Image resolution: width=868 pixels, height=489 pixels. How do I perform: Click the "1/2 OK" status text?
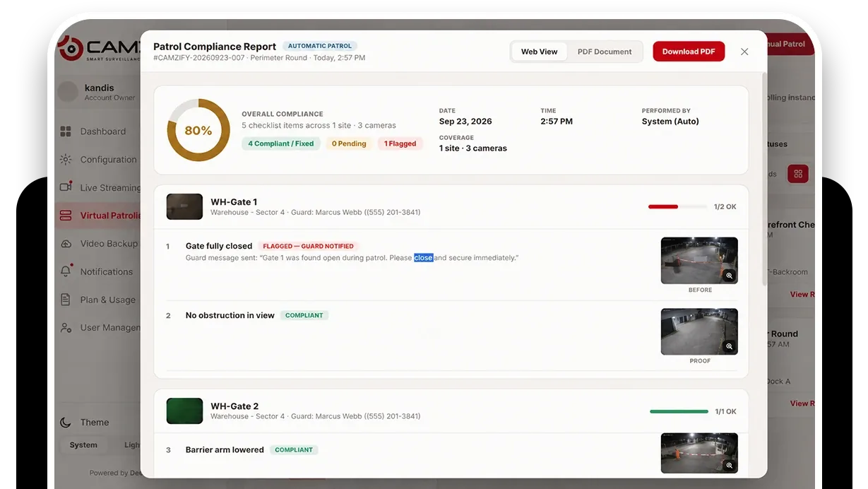click(x=725, y=207)
